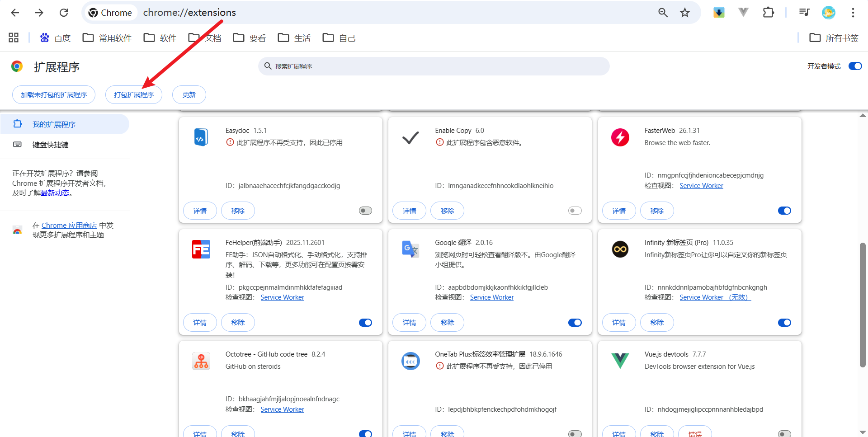Open the yellow download extension icon
Screen dimensions: 868x437
click(719, 13)
